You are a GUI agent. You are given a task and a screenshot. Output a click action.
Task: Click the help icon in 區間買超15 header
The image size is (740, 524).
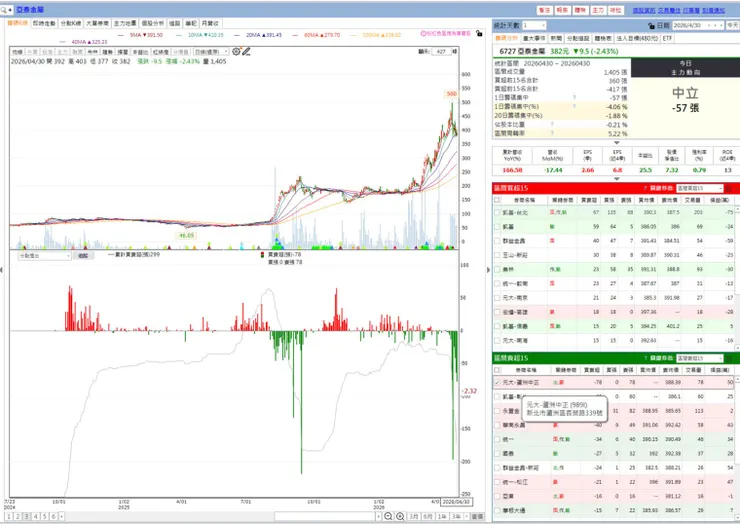click(x=645, y=188)
